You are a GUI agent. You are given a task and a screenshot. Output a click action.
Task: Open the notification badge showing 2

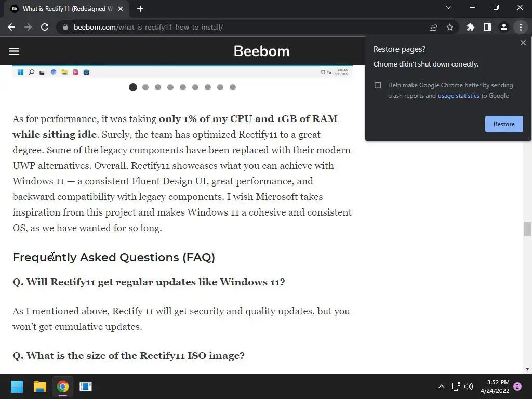tap(517, 387)
